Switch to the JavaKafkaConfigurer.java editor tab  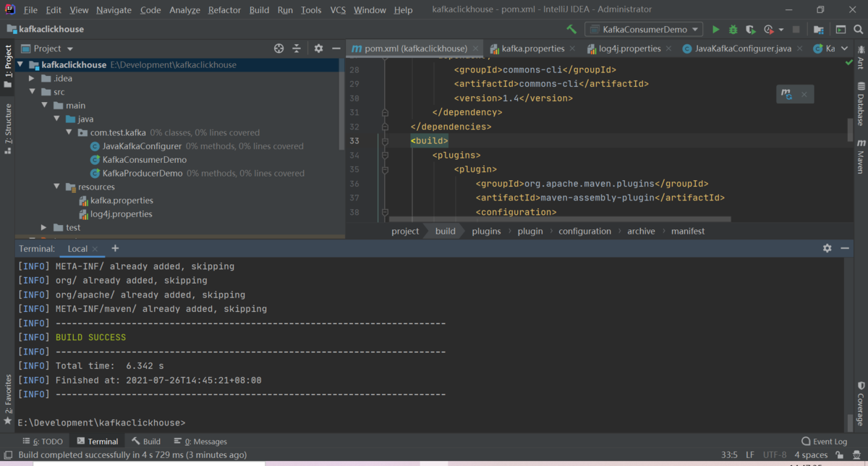[742, 48]
